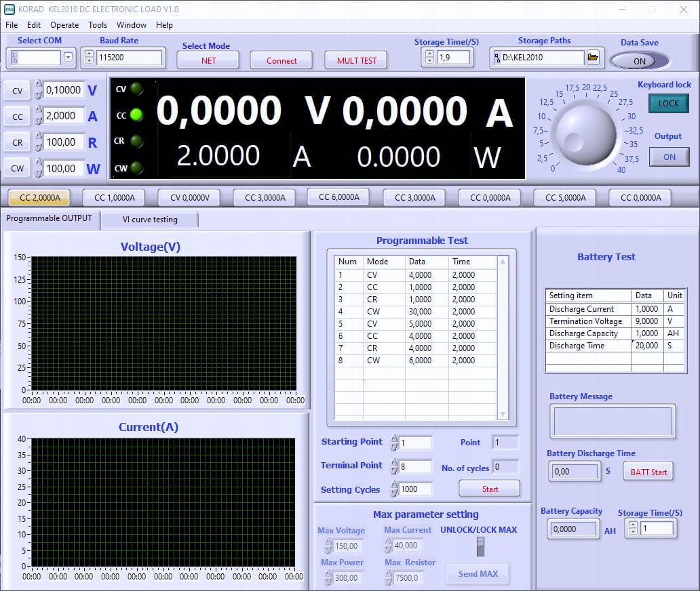Screen dimensions: 700x591
Task: Click the Discharge Time 20,000 cell
Action: pos(647,346)
